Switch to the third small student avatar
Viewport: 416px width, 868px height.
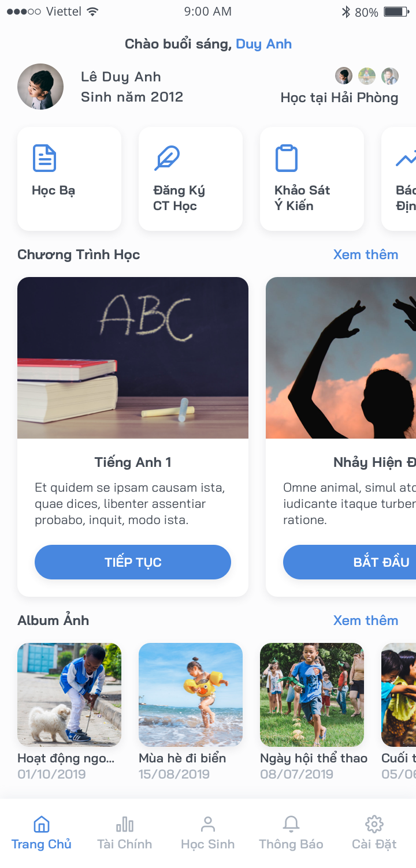tap(390, 76)
